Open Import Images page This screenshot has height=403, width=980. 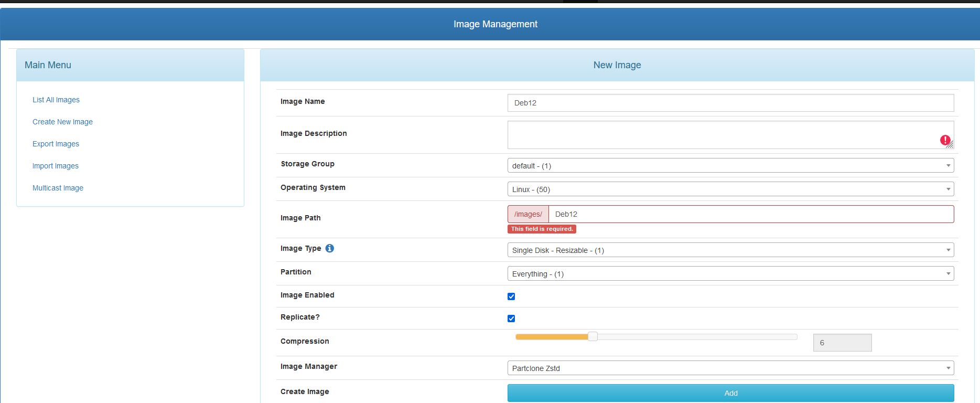pyautogui.click(x=56, y=166)
